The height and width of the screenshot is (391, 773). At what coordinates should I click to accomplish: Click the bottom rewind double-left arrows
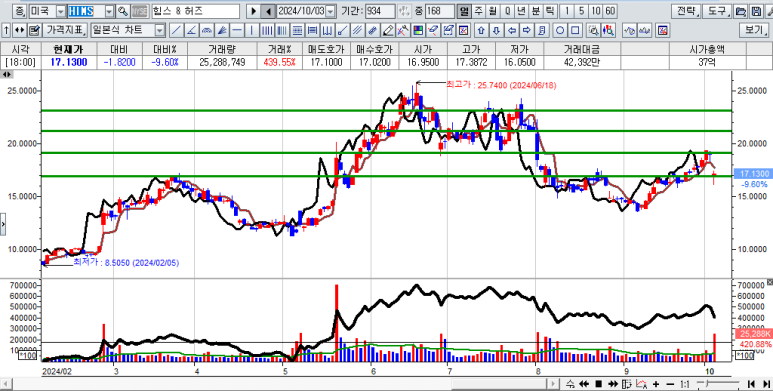584,384
